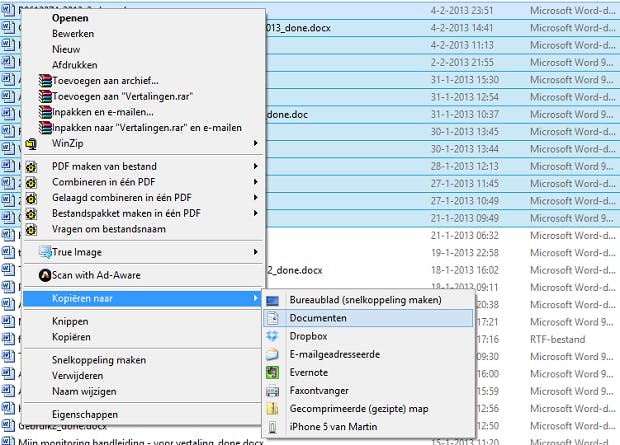Click Word file icon of the 18-1-2013 16:02 row

point(8,270)
